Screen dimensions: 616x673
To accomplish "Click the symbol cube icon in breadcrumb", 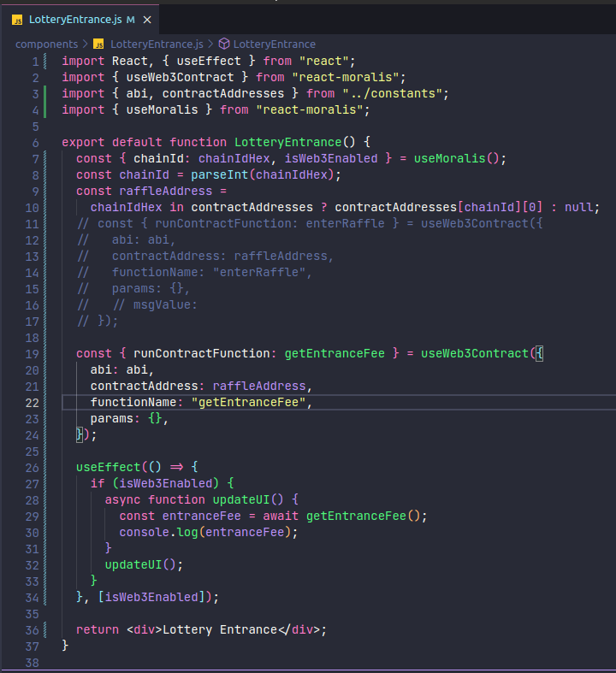I will click(224, 44).
